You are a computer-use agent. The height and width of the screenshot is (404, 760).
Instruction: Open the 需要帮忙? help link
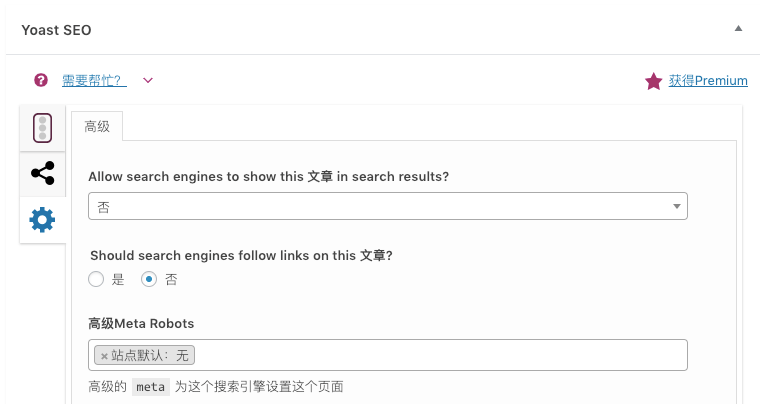click(x=95, y=80)
